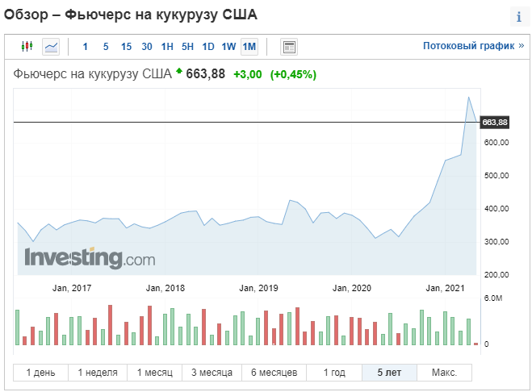Screen dimensions: 532x392
Task: Select the 1M monthly interval
Action: tap(249, 47)
